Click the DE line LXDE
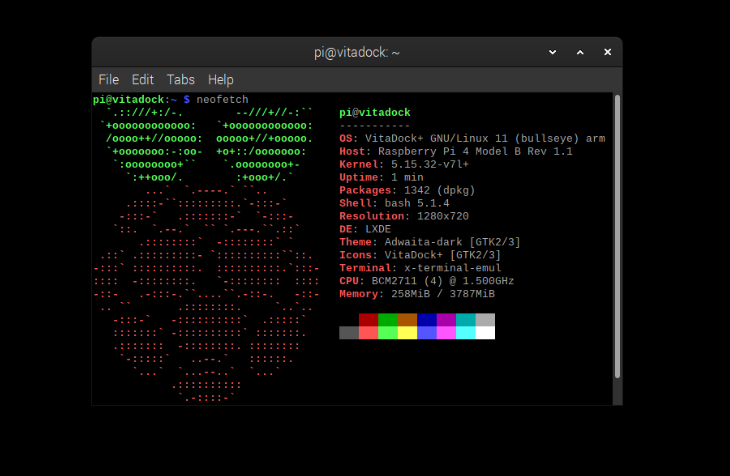This screenshot has width=730, height=476. tap(365, 229)
